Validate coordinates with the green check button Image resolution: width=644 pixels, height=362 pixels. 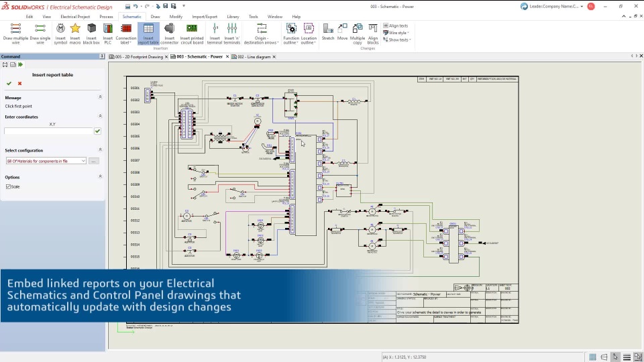(x=97, y=131)
